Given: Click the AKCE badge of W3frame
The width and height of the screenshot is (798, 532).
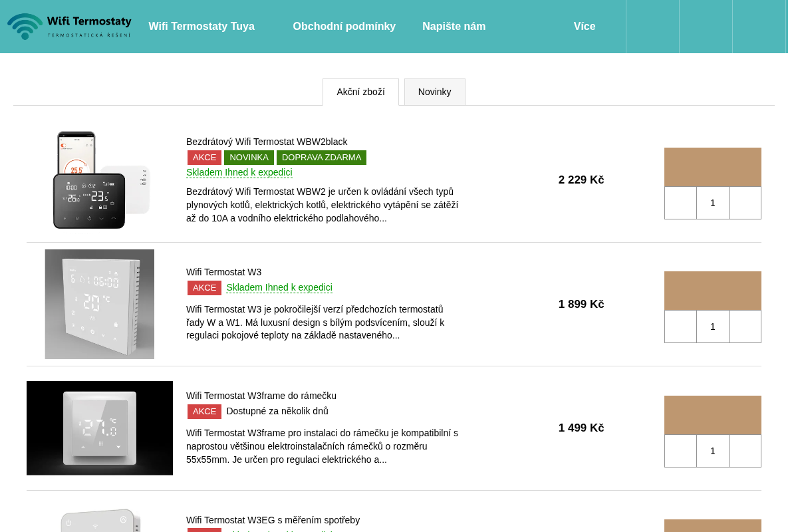Looking at the screenshot, I should point(204,412).
